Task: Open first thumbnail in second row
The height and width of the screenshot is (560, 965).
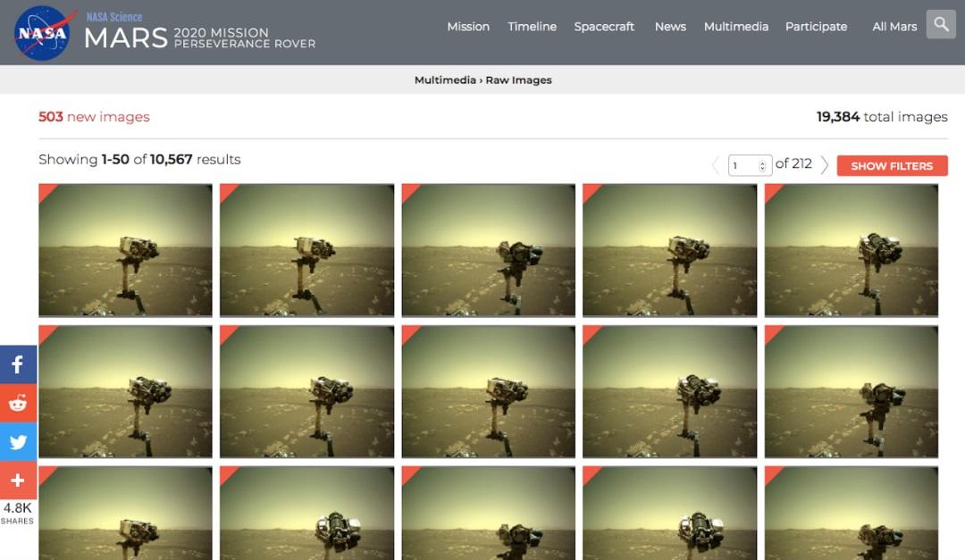Action: (x=126, y=391)
